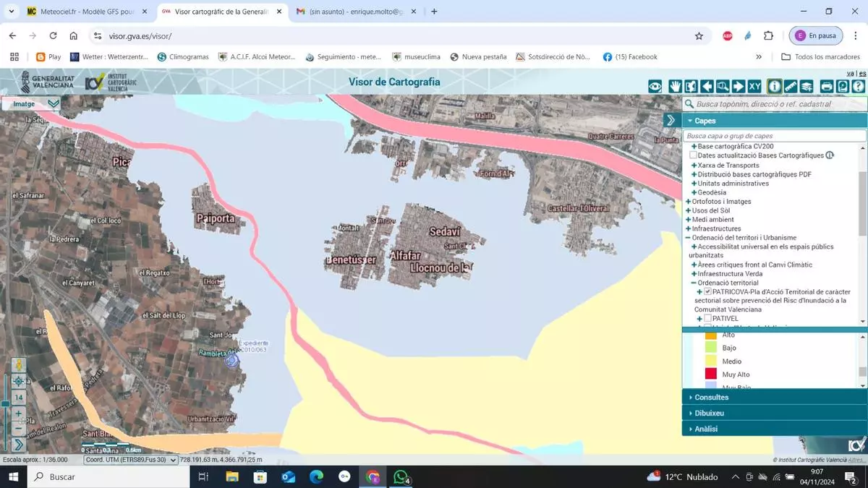Click the print map icon
Viewport: 868px width, 488px height.
(x=827, y=87)
